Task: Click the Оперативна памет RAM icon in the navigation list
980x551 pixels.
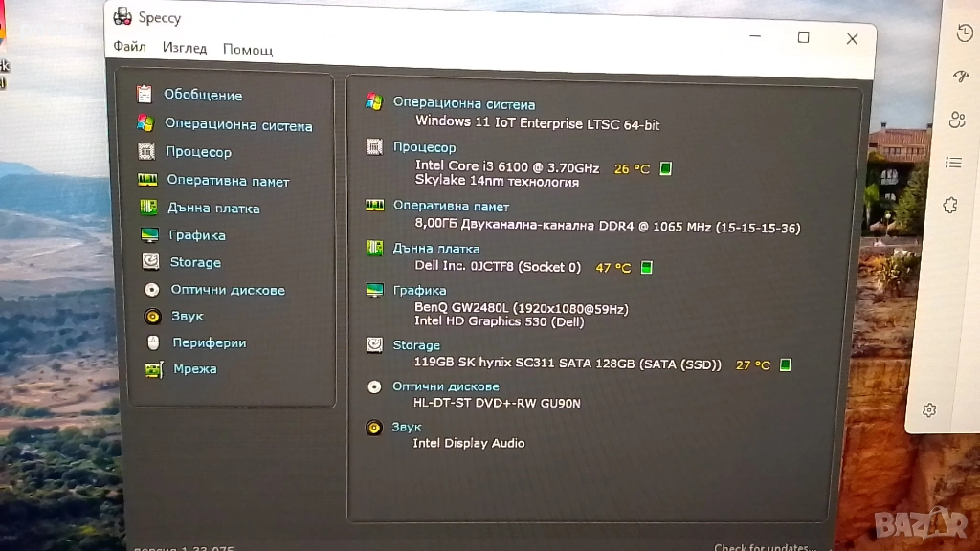Action: point(147,180)
